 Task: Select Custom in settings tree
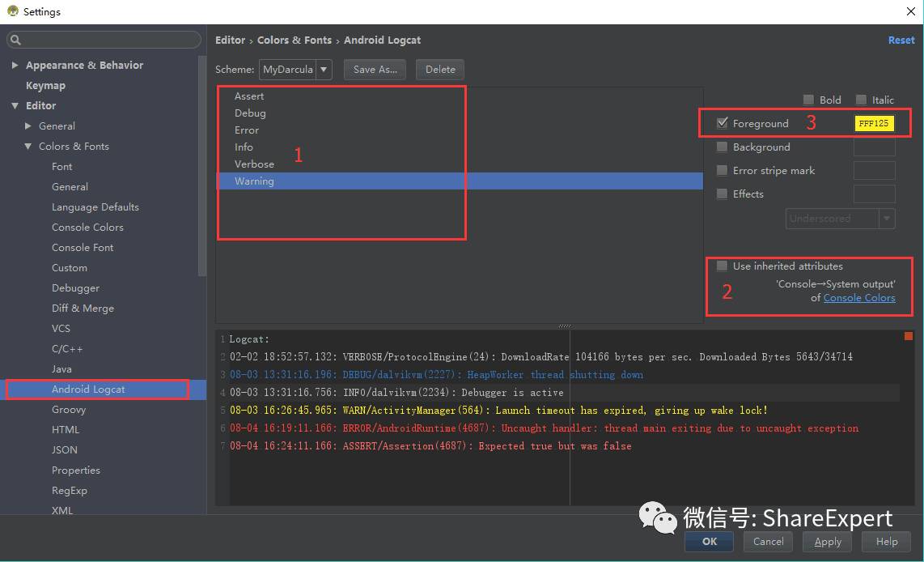[x=70, y=268]
